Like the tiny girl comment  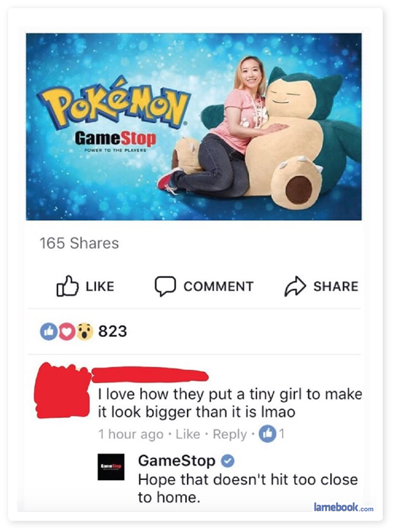click(188, 434)
